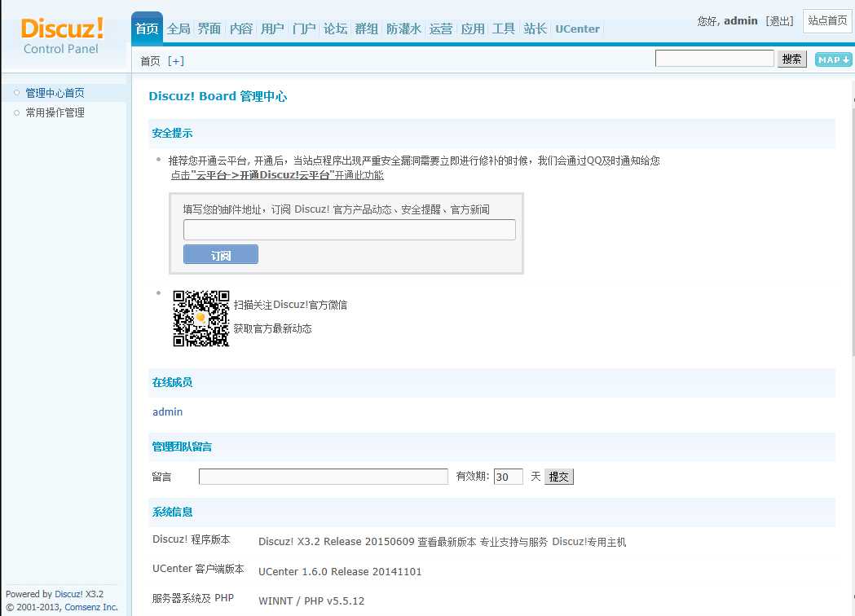
Task: Click the Discuz! link in footer
Action: pyautogui.click(x=68, y=594)
